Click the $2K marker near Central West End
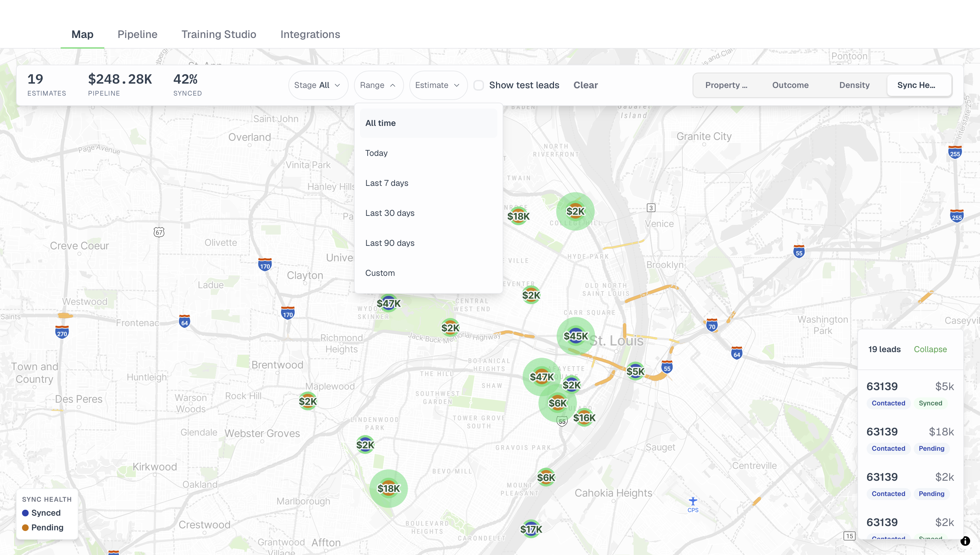This screenshot has height=555, width=980. coord(450,328)
